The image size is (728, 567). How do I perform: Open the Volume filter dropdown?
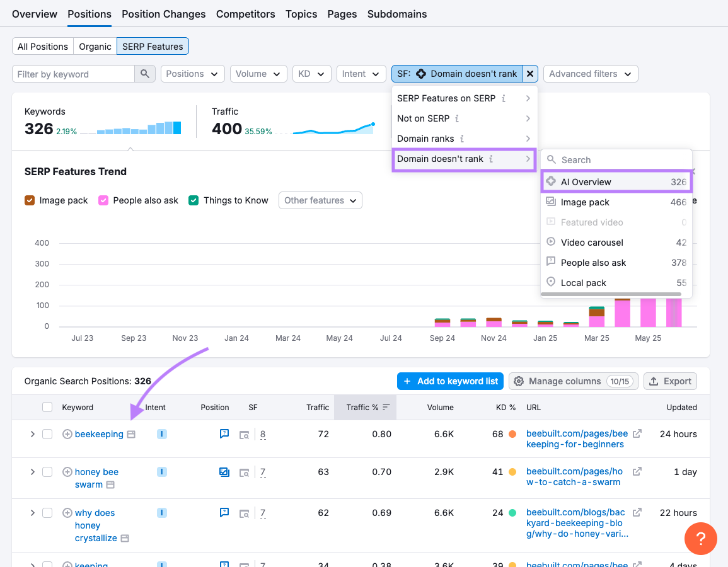258,73
